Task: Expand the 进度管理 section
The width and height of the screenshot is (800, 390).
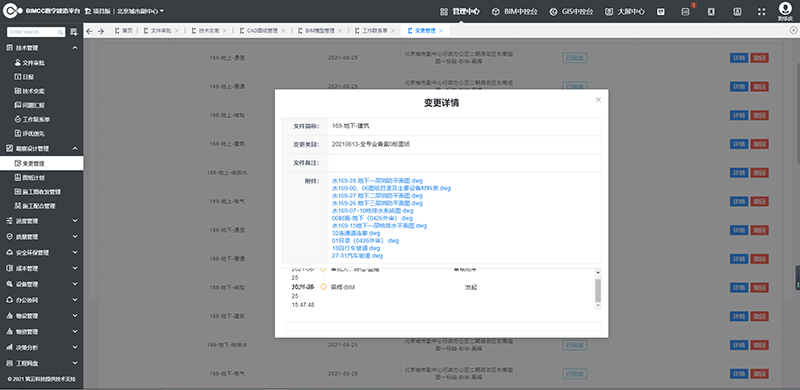Action: (x=42, y=221)
